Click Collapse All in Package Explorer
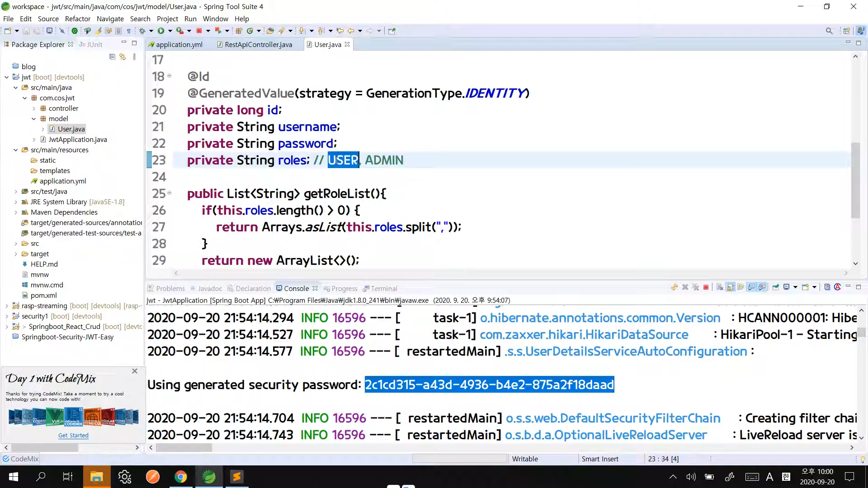Viewport: 868px width, 488px height. 112,57
